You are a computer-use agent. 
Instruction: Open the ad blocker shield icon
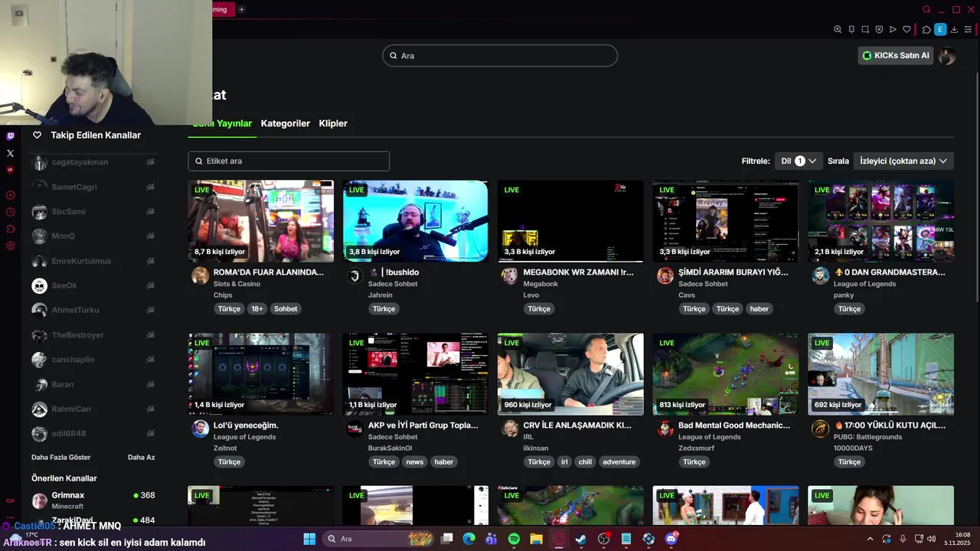pos(880,30)
